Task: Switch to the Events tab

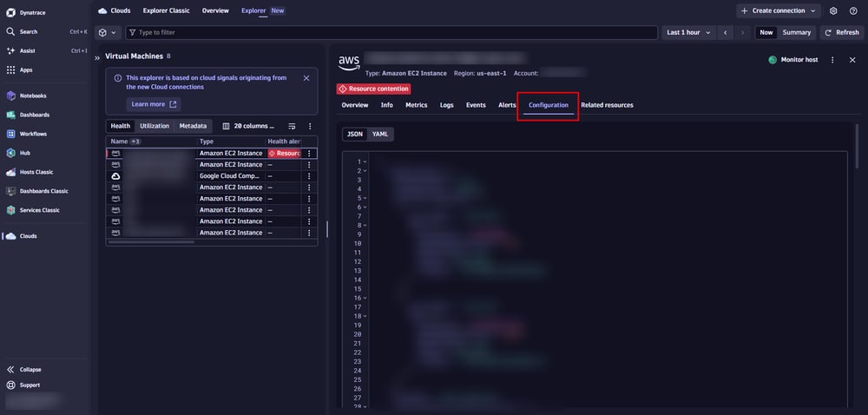Action: pos(476,105)
